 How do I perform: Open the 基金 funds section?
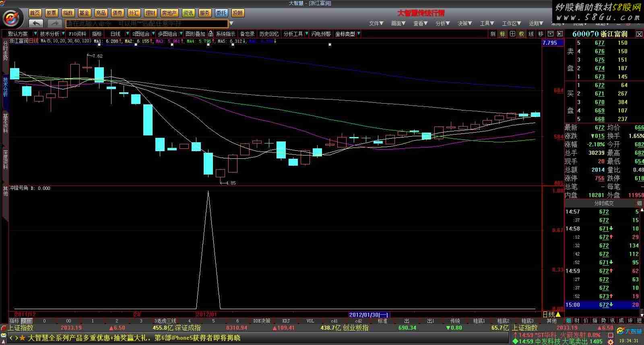pyautogui.click(x=85, y=13)
